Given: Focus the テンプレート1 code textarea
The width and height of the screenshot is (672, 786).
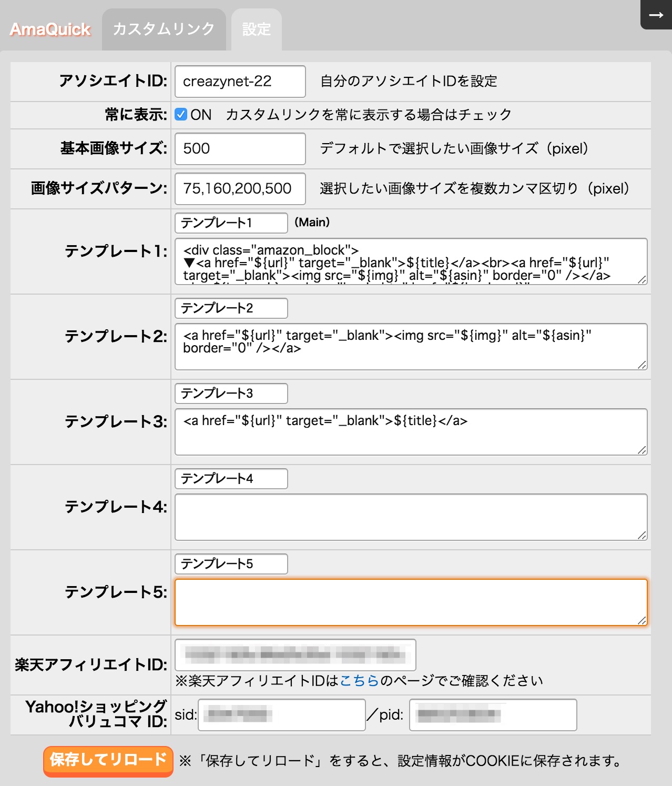Looking at the screenshot, I should point(411,262).
